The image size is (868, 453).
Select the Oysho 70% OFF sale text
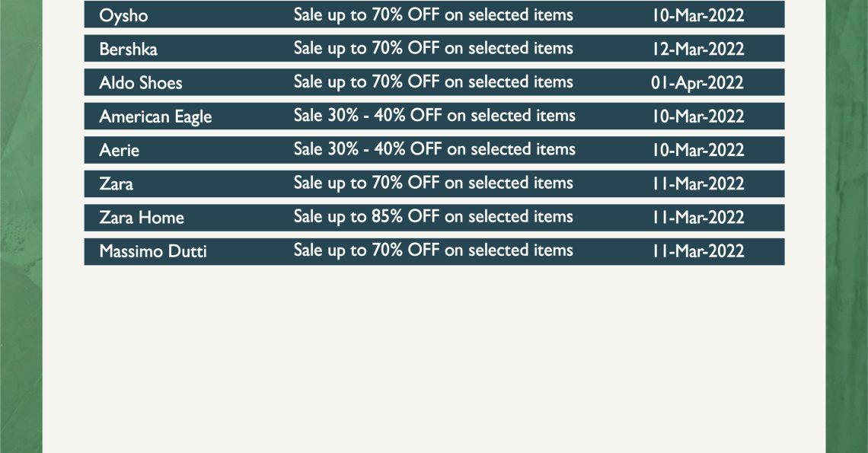(x=433, y=15)
